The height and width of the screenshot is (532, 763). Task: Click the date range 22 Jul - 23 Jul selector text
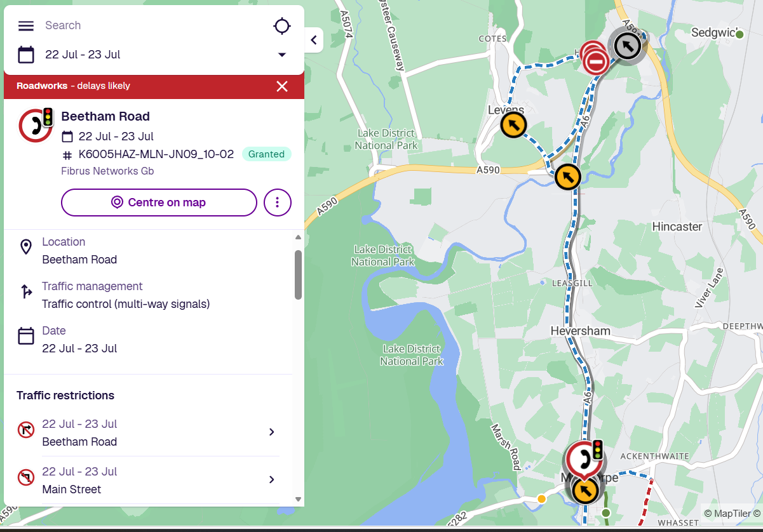(x=83, y=55)
